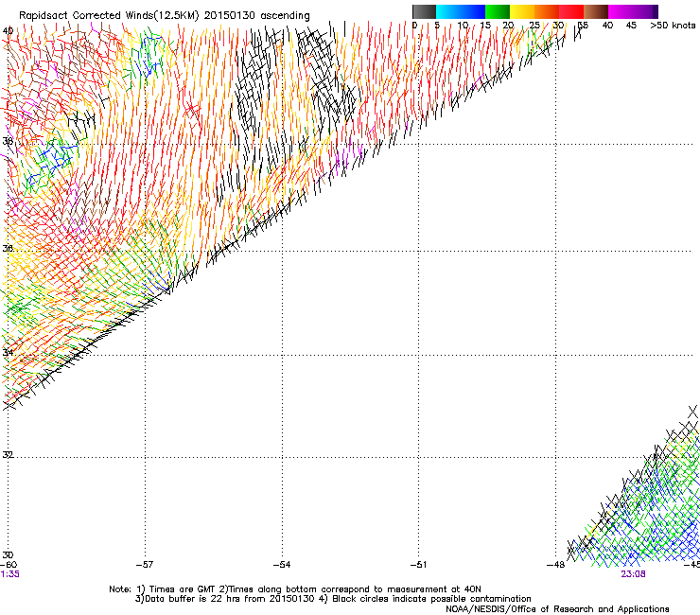Click the 'NOAA/NESDIS/Office of Research and Applications' credit
The height and width of the screenshot is (615, 700).
pos(557,609)
